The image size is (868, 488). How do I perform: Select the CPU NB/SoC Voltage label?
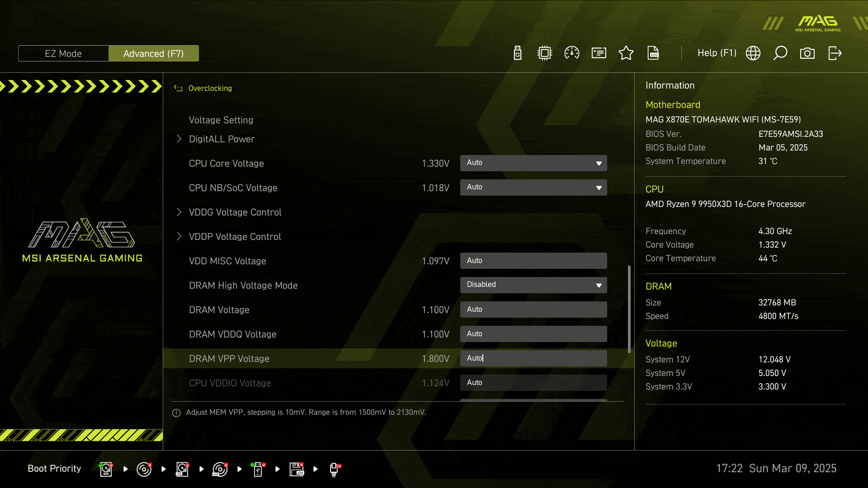(233, 188)
